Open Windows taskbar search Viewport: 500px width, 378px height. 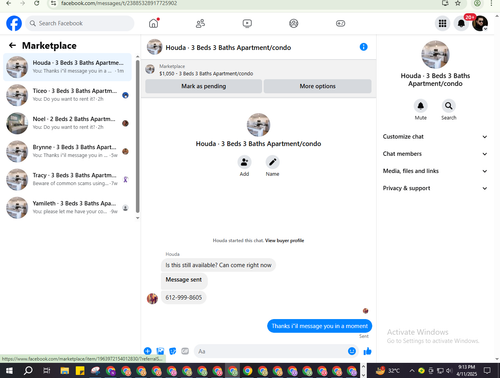pos(29,371)
